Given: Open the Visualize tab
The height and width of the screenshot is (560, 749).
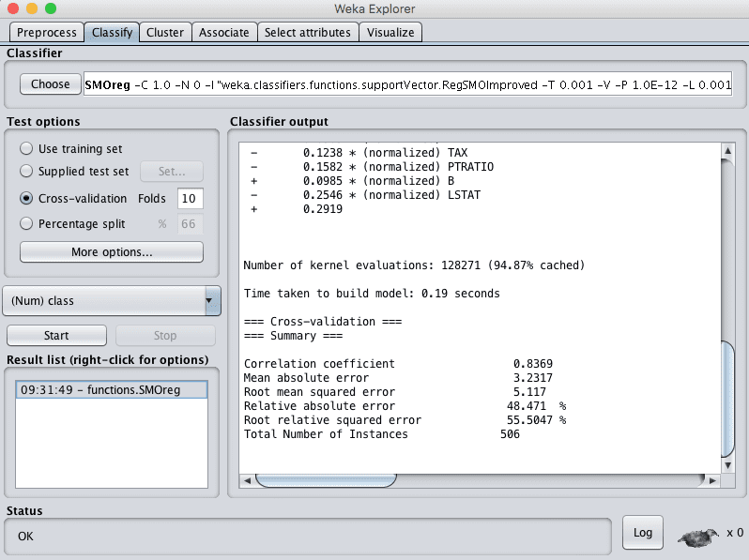Looking at the screenshot, I should point(390,33).
